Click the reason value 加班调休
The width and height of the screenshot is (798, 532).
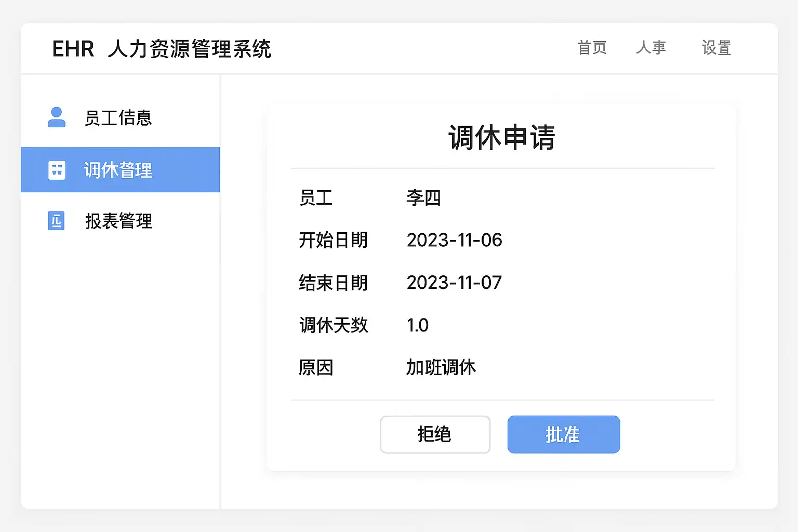(x=441, y=367)
